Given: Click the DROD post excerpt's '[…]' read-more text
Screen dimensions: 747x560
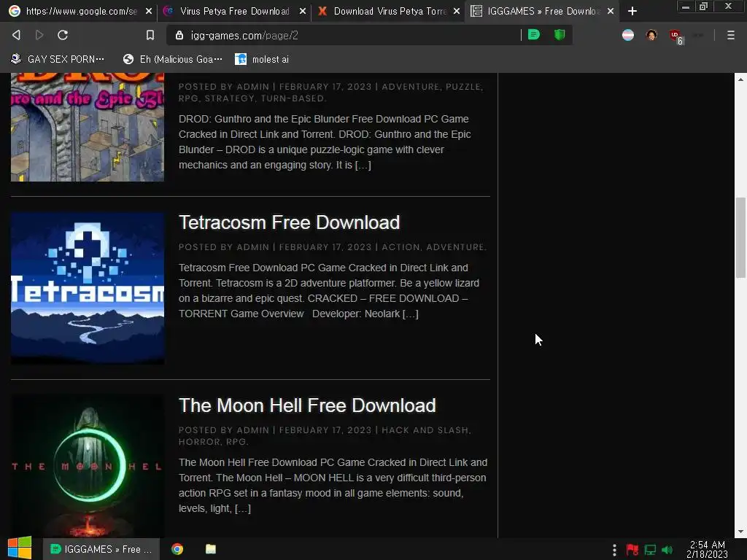Looking at the screenshot, I should coord(363,165).
